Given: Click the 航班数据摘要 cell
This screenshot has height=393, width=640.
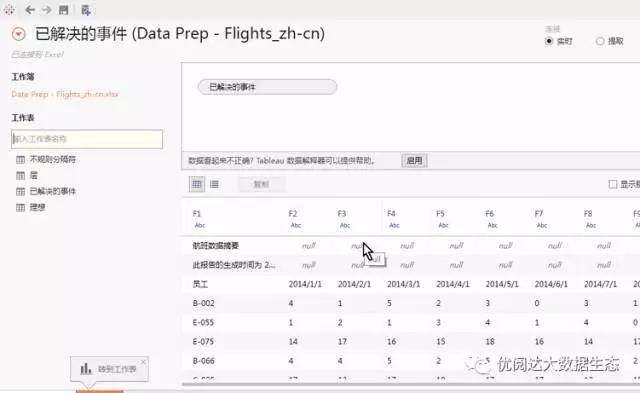Looking at the screenshot, I should click(216, 246).
